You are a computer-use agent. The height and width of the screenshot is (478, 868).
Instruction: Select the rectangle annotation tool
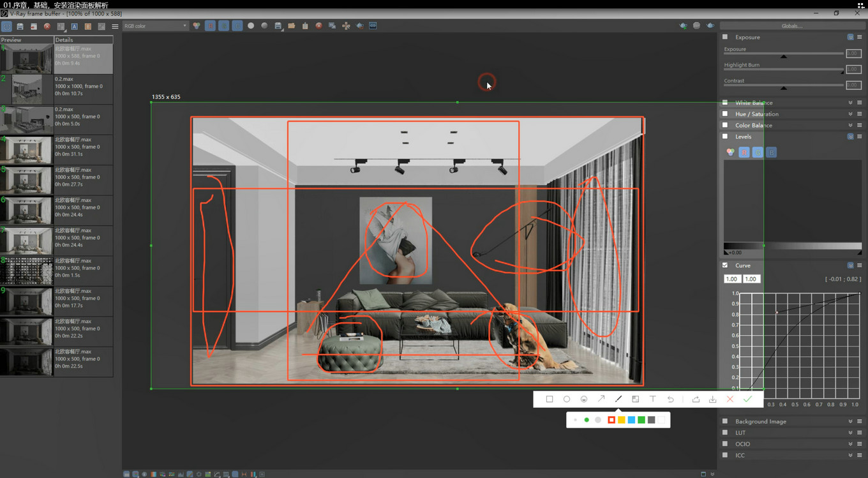(x=549, y=399)
